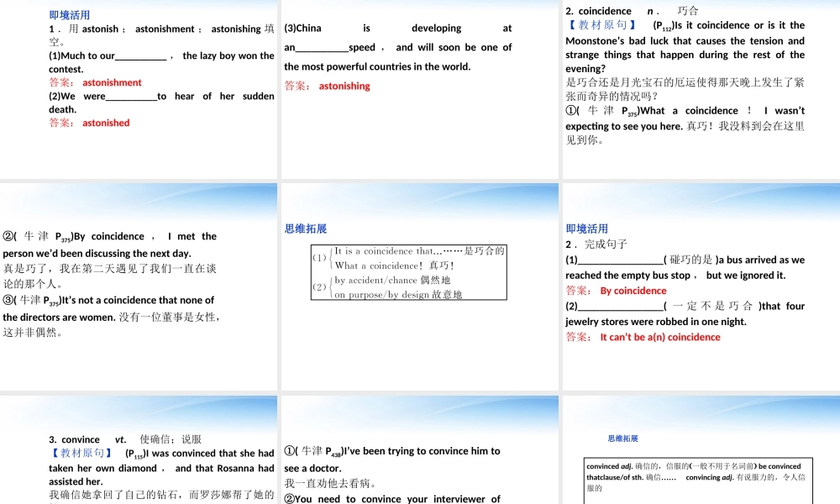Click the prompt '(一定不是巧合)that four'

coord(734,306)
